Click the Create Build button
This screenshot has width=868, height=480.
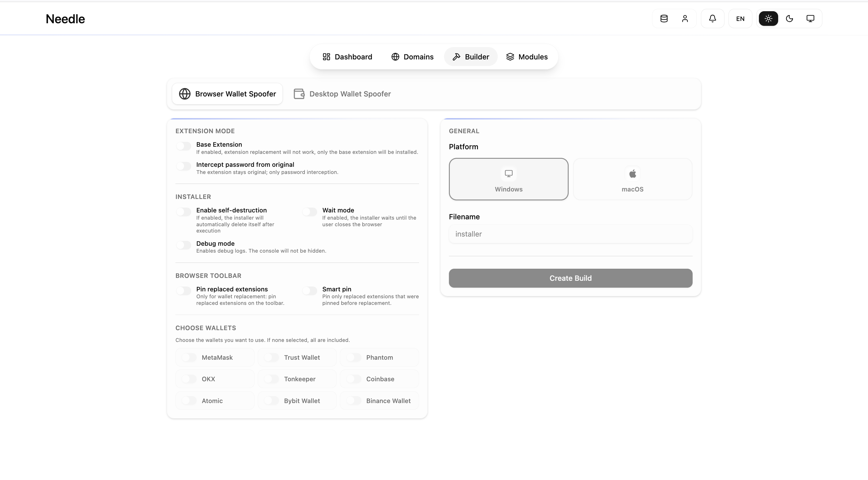tap(570, 278)
